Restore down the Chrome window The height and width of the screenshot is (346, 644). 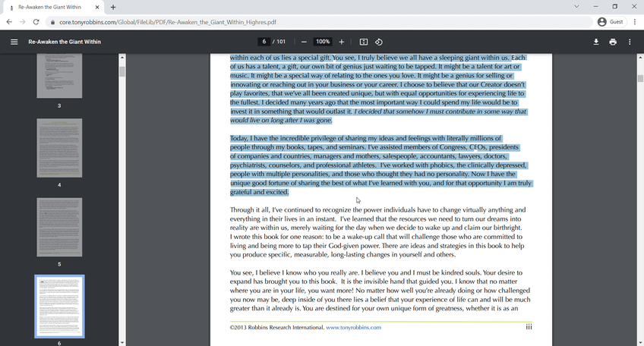[x=615, y=7]
